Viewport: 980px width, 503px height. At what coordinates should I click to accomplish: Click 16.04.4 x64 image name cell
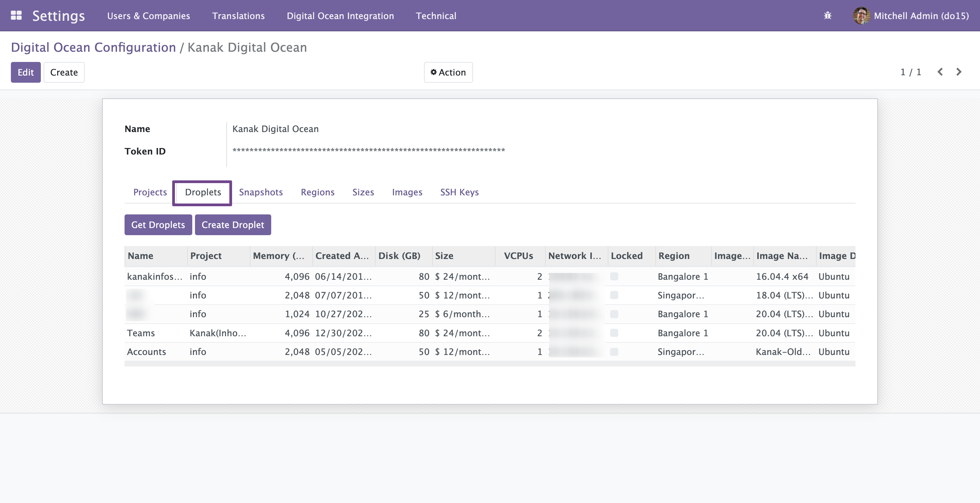(x=782, y=276)
